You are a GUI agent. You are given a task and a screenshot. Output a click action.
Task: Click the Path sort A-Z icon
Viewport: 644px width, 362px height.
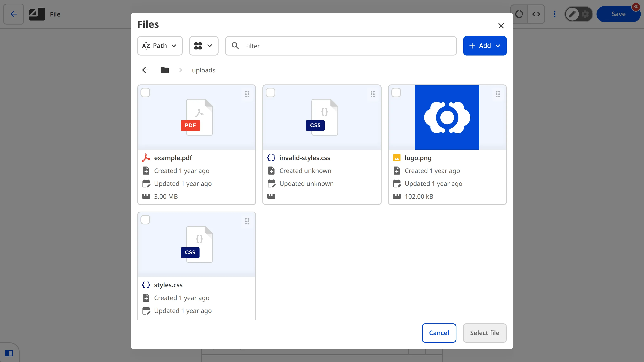pyautogui.click(x=146, y=46)
